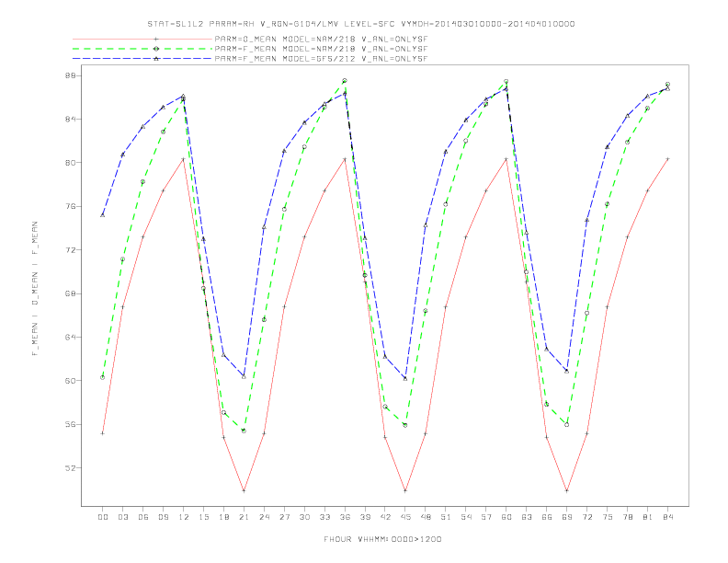Click the x-axis tick label 45
Screen dimensions: 728x563
(405, 517)
